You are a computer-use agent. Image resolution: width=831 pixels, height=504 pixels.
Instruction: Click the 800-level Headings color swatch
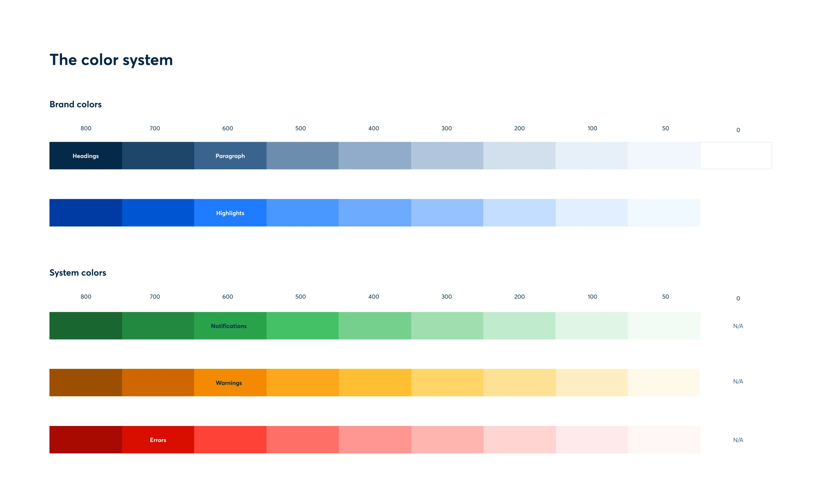point(85,156)
